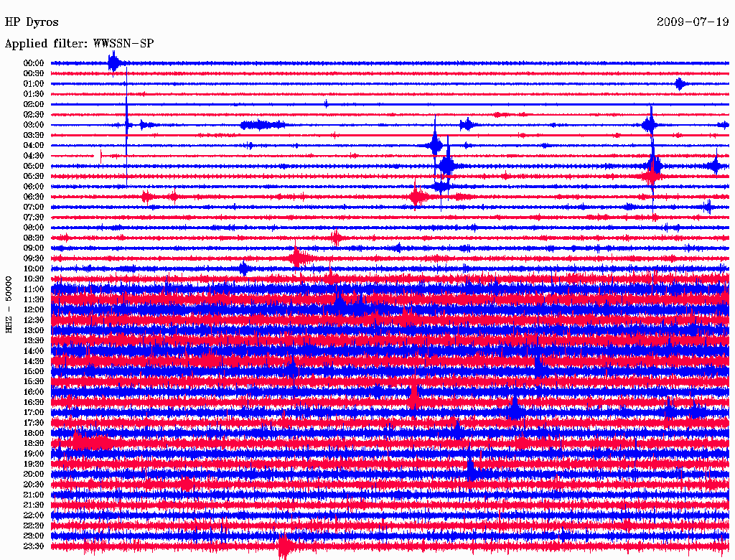
Task: Click the HHZ - 50000 axis label
Action: click(x=9, y=305)
